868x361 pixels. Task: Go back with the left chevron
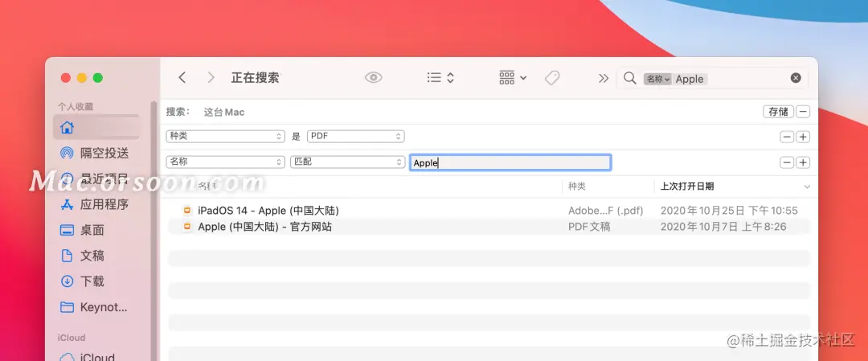[x=182, y=78]
